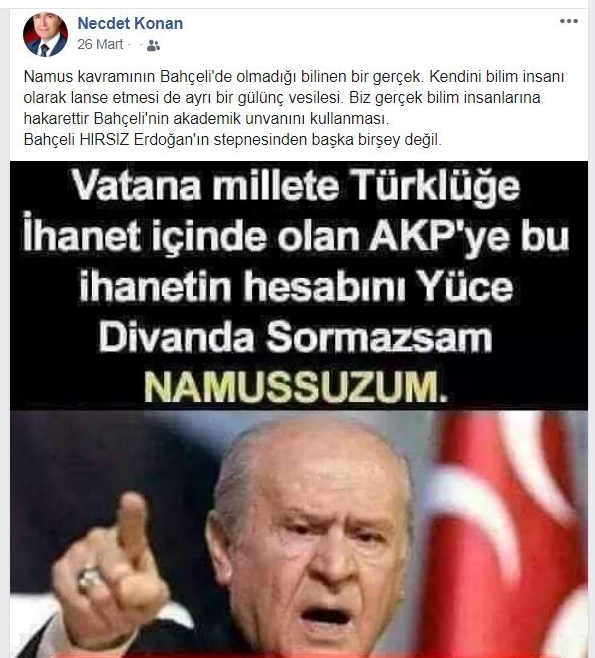This screenshot has width=595, height=658.
Task: Open the three-dot post options menu
Action: (x=569, y=21)
